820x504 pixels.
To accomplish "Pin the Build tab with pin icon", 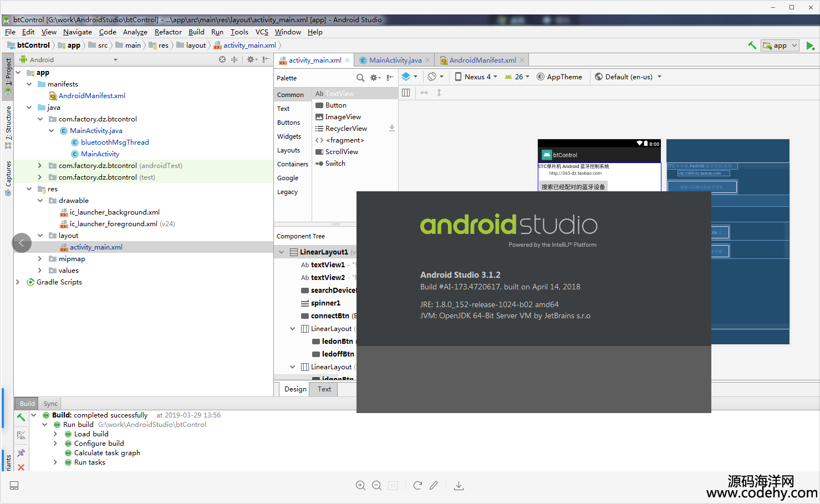I will click(x=21, y=453).
